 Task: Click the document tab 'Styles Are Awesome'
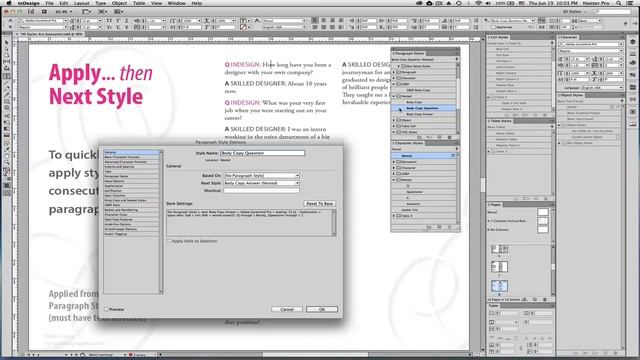click(x=51, y=34)
